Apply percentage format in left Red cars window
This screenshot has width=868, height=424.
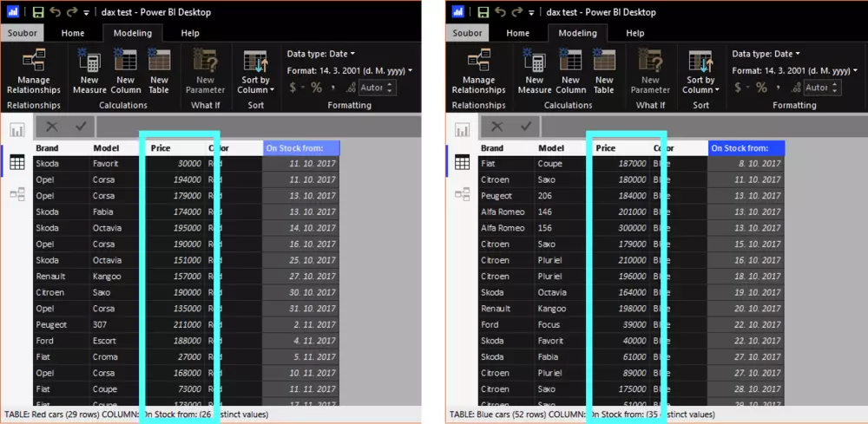[x=316, y=88]
